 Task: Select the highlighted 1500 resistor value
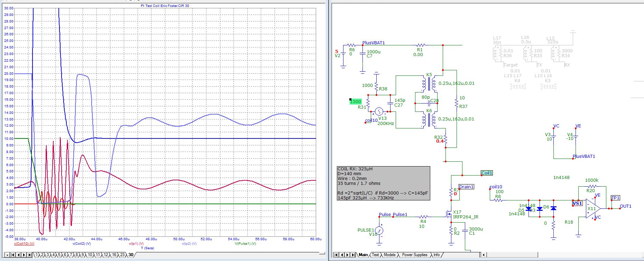[356, 101]
